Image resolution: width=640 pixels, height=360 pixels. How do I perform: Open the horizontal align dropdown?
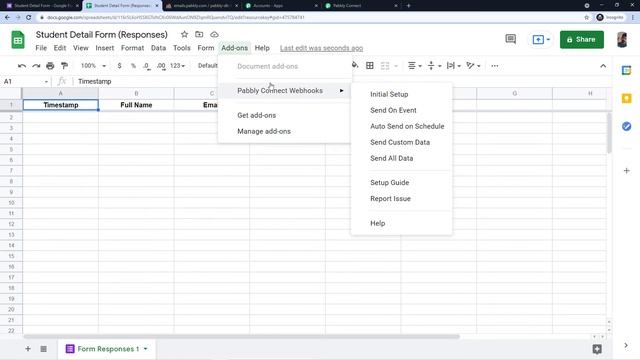[x=415, y=66]
